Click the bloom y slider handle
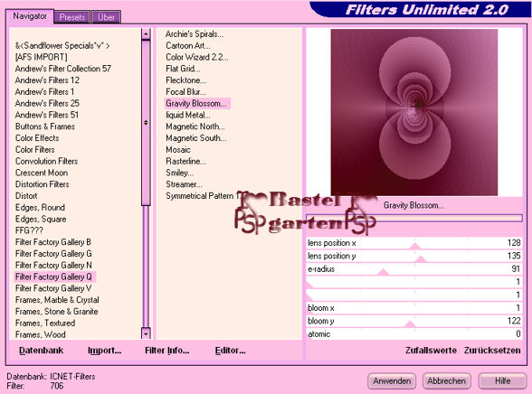532x394 pixels. click(410, 324)
